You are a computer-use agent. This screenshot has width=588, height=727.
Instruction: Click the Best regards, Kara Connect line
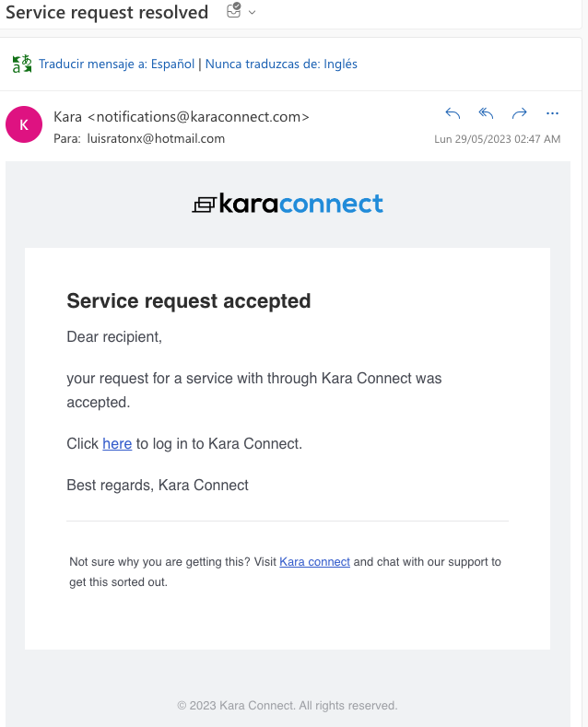158,485
